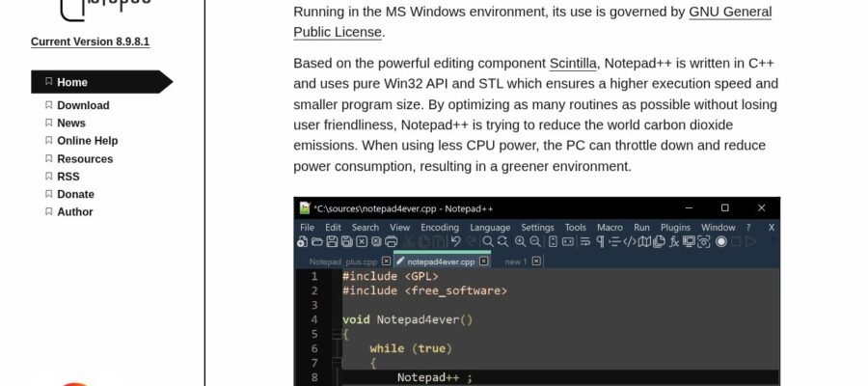Click Undo arrow icon in toolbar
868x386 pixels.
[455, 241]
